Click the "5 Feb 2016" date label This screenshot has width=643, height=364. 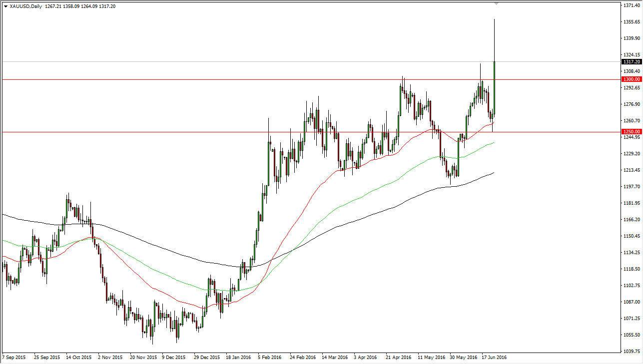tap(270, 358)
